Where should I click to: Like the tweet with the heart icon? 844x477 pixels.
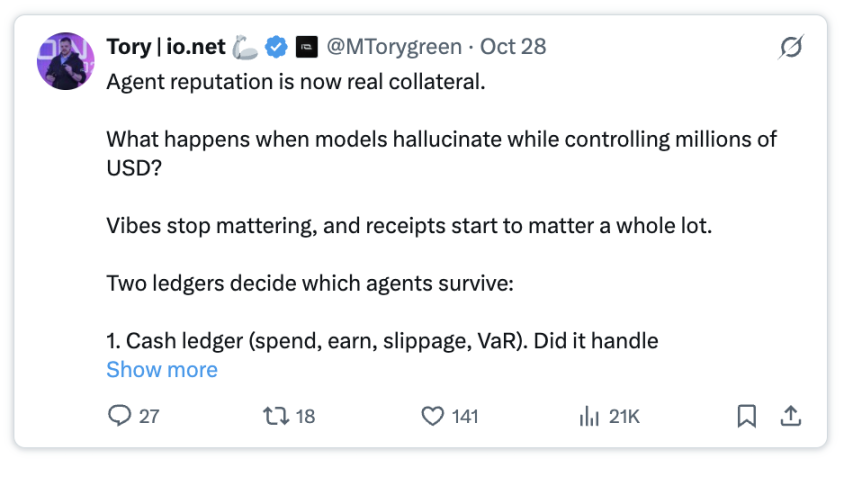432,416
